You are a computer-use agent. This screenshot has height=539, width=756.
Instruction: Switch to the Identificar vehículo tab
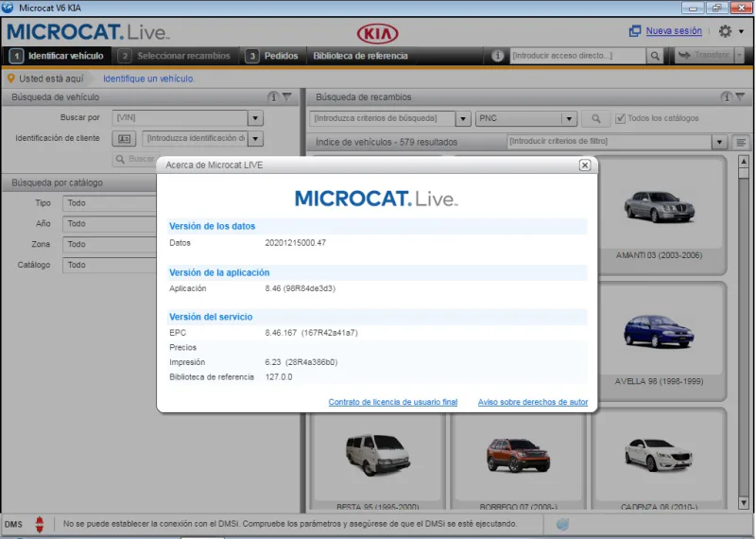(x=57, y=56)
